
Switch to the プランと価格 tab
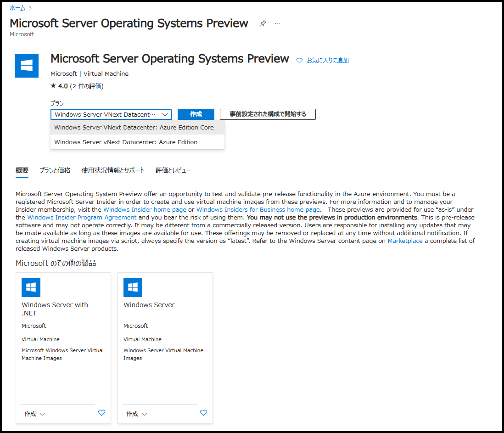[55, 170]
